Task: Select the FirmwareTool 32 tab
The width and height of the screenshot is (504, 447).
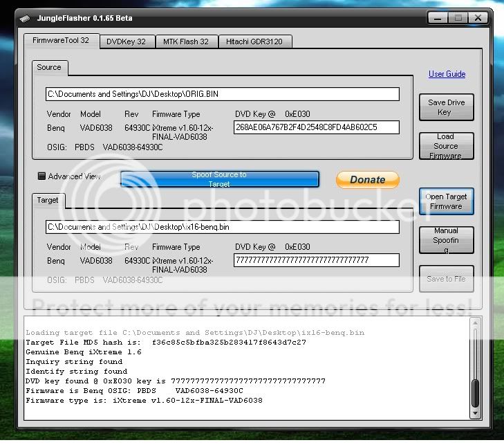Action: point(61,41)
